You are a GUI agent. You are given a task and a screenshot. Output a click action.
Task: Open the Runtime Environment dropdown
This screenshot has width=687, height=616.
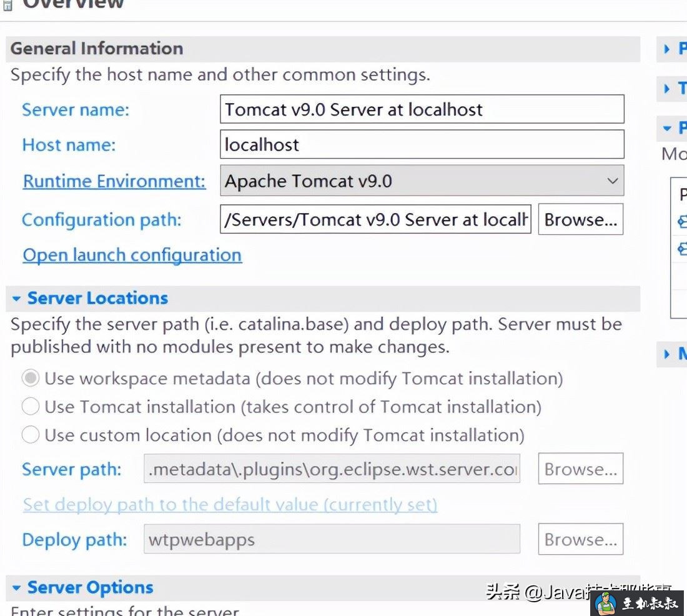coord(422,181)
